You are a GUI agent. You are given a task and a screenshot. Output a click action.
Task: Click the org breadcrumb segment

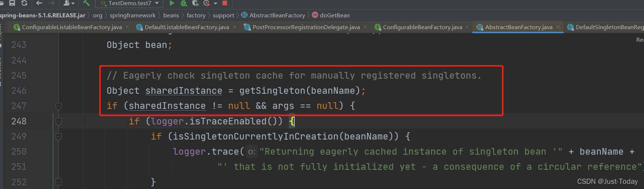coord(98,15)
